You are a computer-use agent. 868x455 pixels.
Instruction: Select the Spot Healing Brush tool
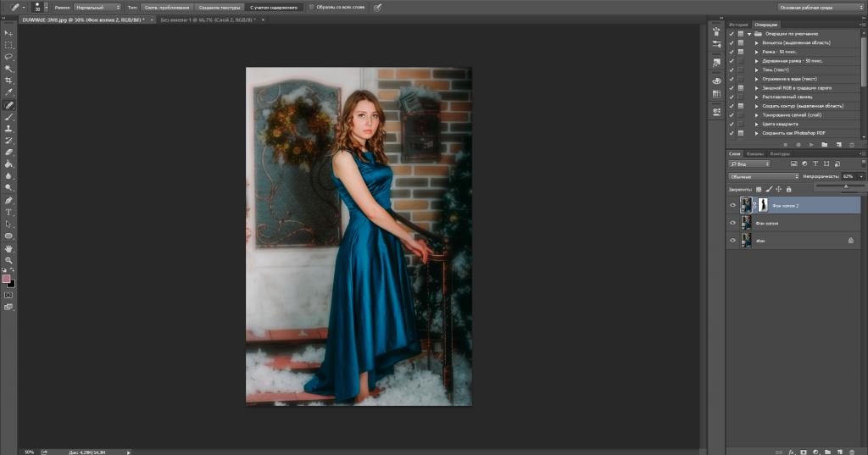(x=8, y=105)
